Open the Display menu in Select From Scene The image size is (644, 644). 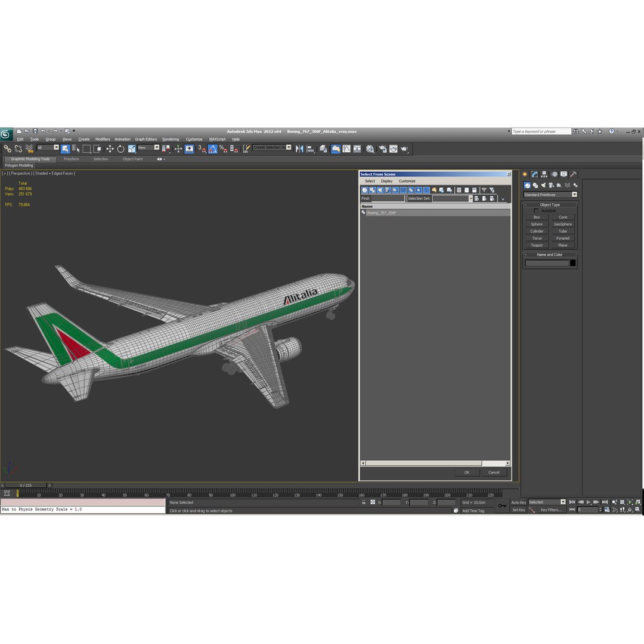386,181
